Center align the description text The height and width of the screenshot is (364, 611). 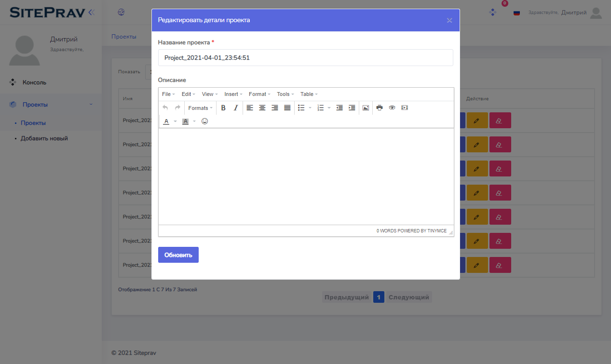point(262,108)
